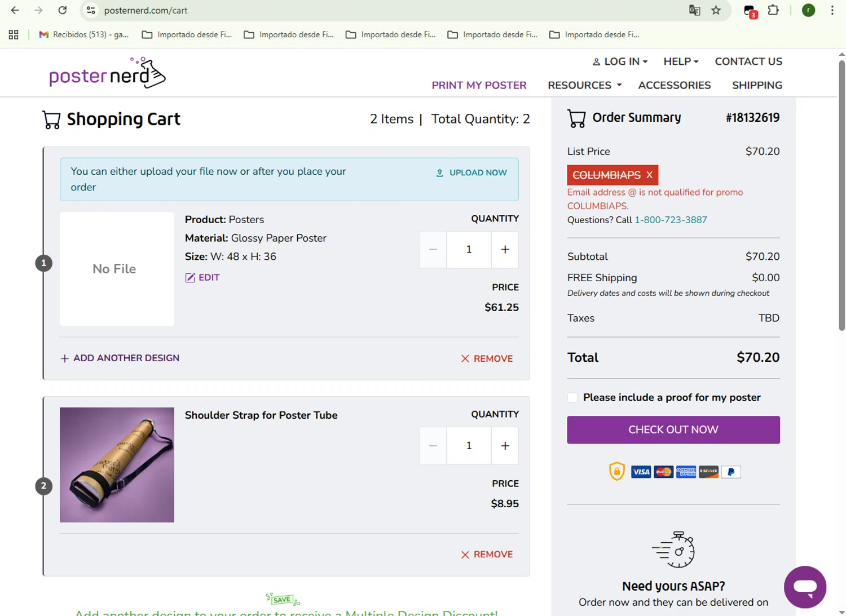Click the browser forward arrow
The height and width of the screenshot is (616, 846).
coord(38,10)
